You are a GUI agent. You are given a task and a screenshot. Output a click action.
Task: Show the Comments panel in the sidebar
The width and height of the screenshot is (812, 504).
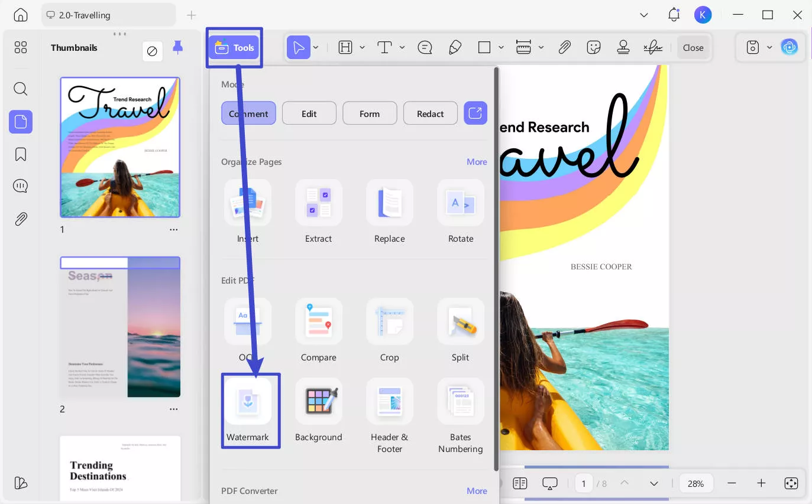(x=20, y=186)
